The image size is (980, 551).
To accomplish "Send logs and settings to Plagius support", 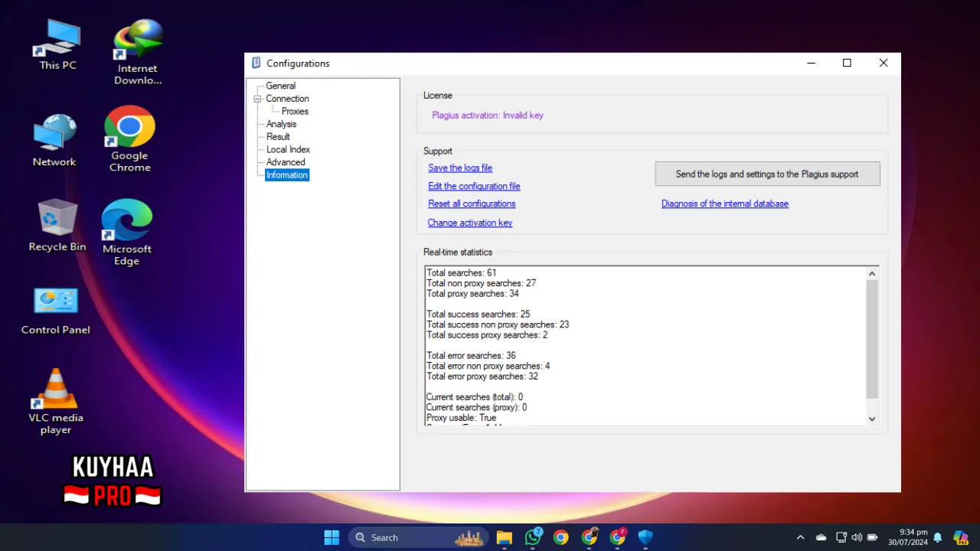I will click(767, 174).
